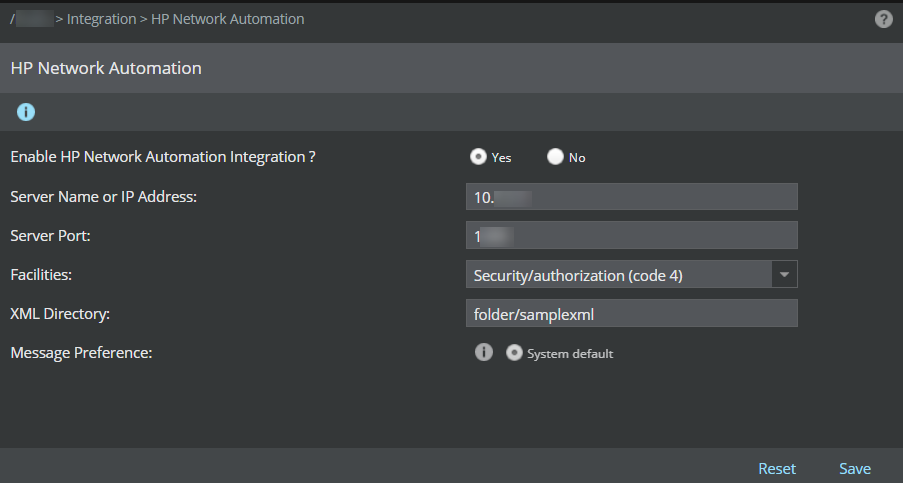Click the Security/authorization (code 4) combo box

[x=632, y=275]
